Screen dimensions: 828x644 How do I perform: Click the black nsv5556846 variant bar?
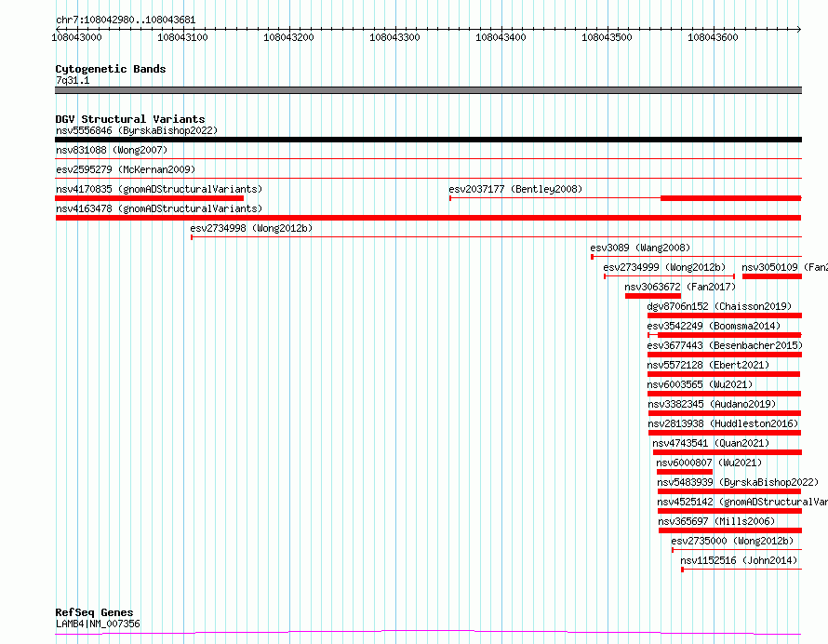click(x=428, y=140)
